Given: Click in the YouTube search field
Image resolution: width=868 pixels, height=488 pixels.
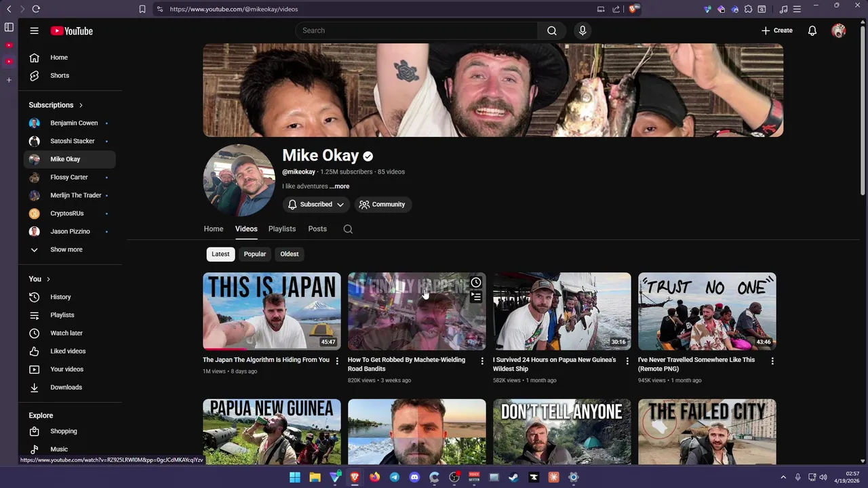Looking at the screenshot, I should point(416,30).
